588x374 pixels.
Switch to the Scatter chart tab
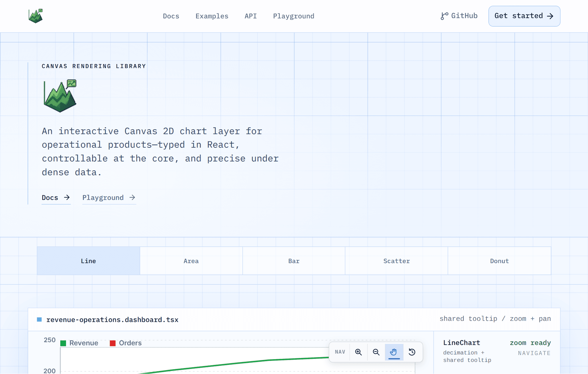[396, 261]
